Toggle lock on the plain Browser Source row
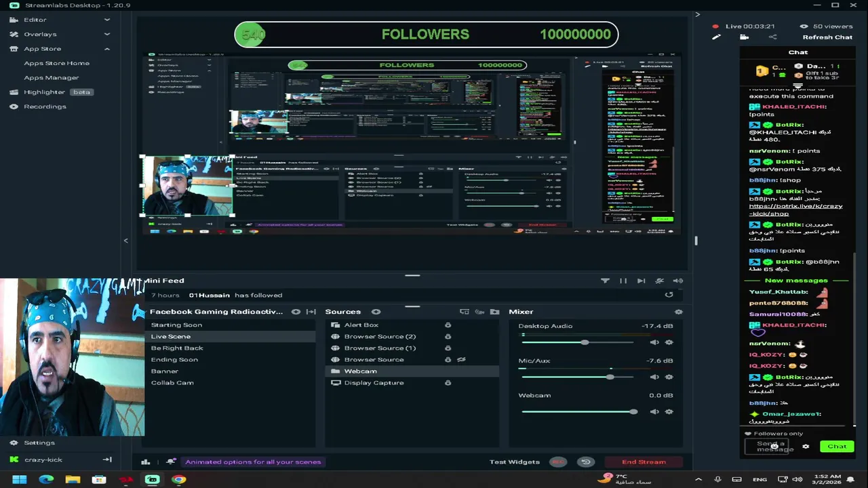 (448, 360)
